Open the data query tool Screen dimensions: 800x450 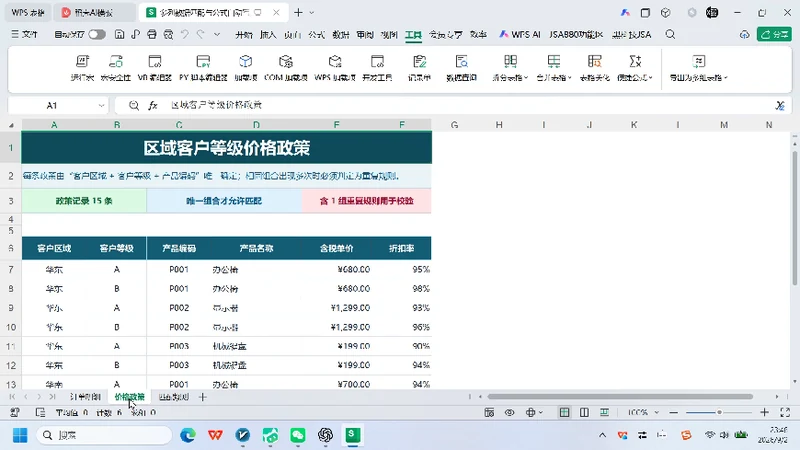pyautogui.click(x=461, y=67)
